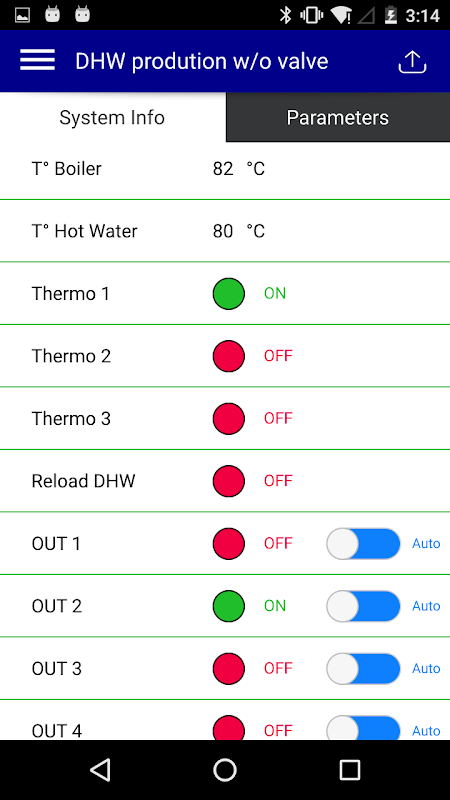
Task: Toggle the OUT 2 Auto switch
Action: (x=363, y=606)
